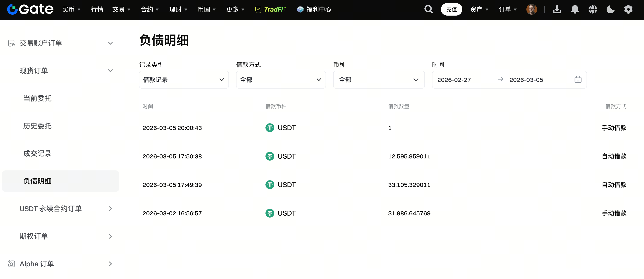Open the 合约 top menu
The width and height of the screenshot is (644, 279).
tap(149, 10)
